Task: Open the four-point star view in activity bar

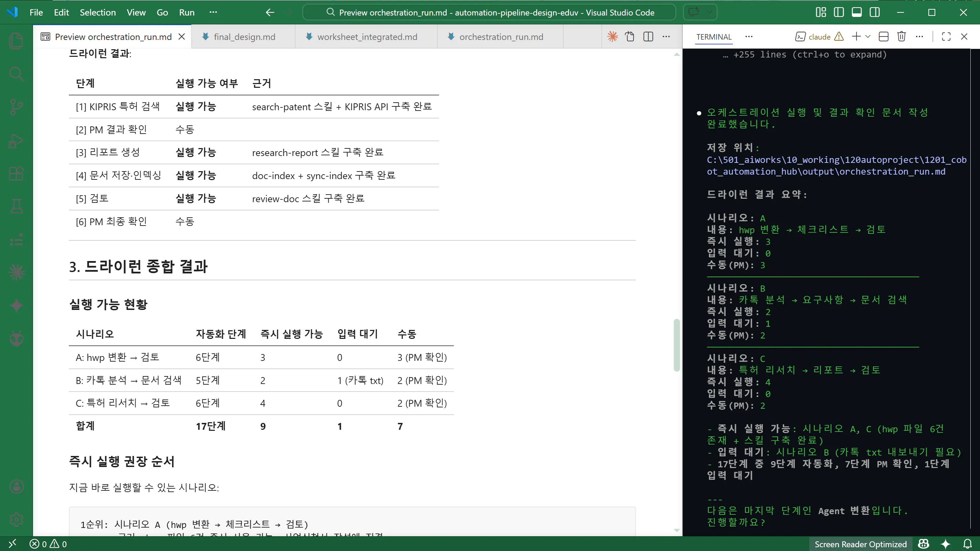Action: tap(17, 305)
